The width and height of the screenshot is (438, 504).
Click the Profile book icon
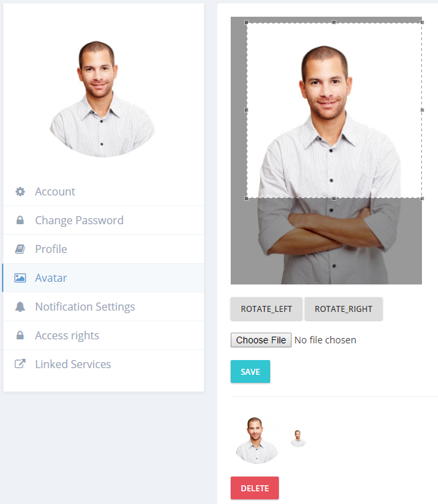(x=20, y=249)
